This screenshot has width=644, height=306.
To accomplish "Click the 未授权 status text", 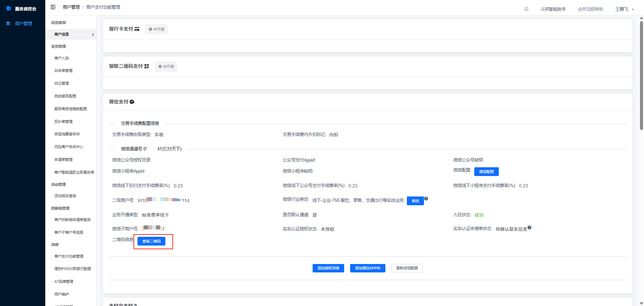I will pyautogui.click(x=327, y=229).
